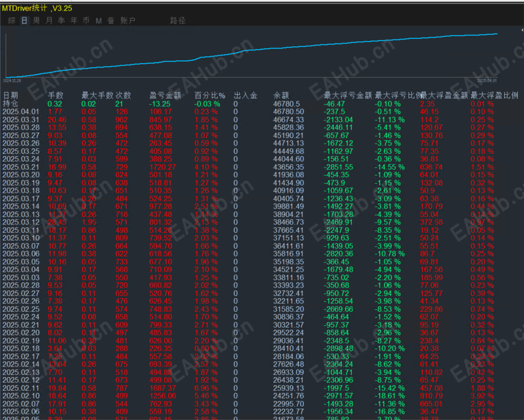Click the 手数 column header

click(55, 96)
